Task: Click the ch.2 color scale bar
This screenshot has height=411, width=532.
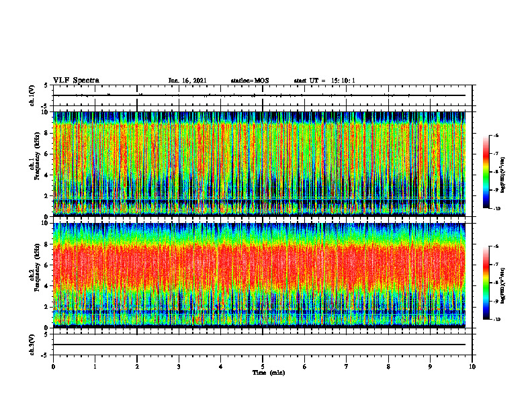Action: [486, 283]
